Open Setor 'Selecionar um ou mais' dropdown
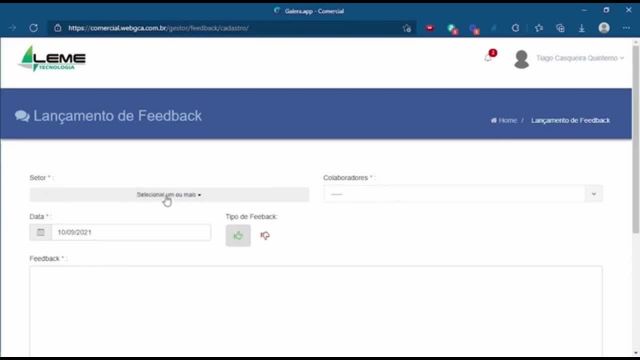The width and height of the screenshot is (640, 360). [169, 195]
